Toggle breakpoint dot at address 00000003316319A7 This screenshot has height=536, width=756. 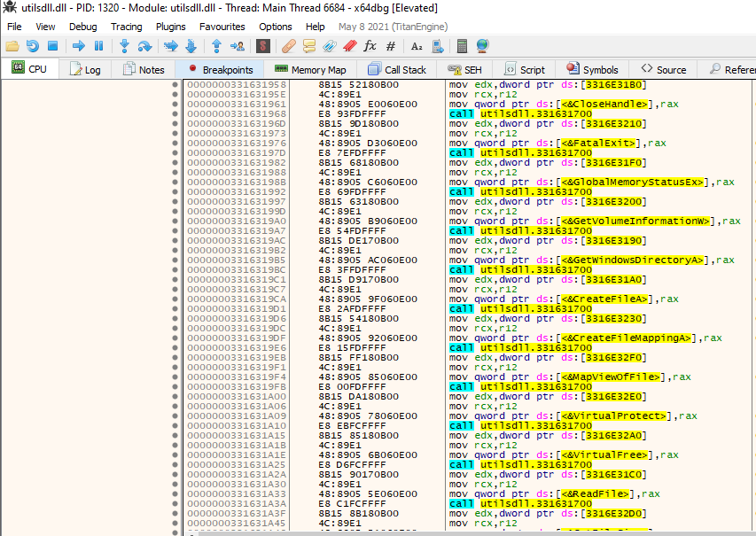pyautogui.click(x=175, y=231)
